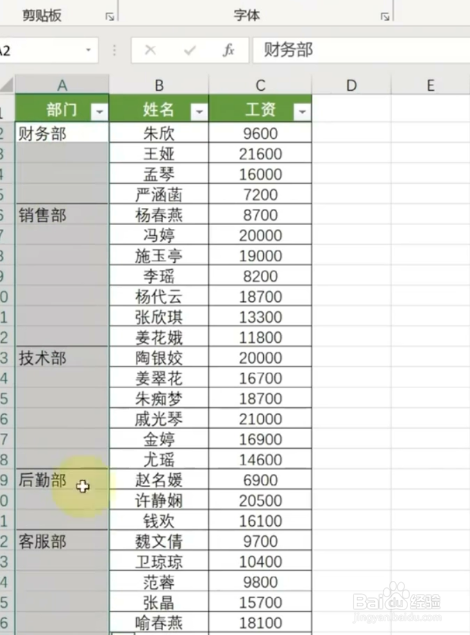Viewport: 470px width, 635px height.
Task: Select the name cell 许静娴
Action: pyautogui.click(x=159, y=499)
